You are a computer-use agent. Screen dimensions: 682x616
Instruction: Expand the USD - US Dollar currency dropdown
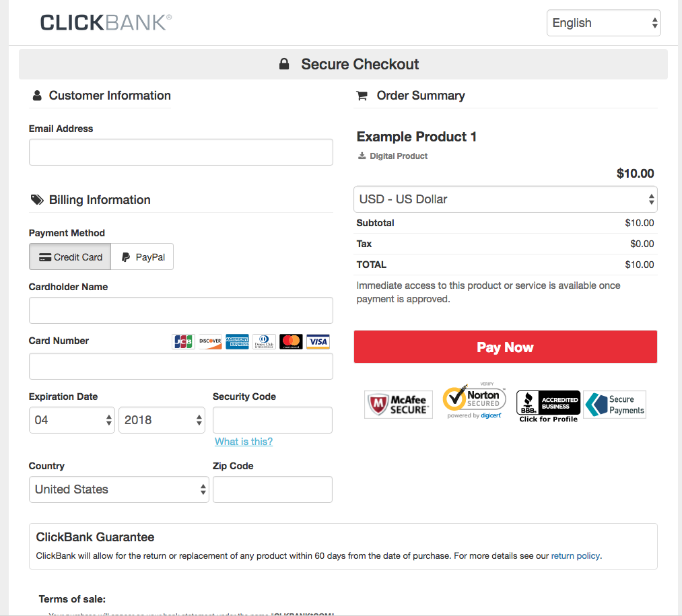coord(505,199)
